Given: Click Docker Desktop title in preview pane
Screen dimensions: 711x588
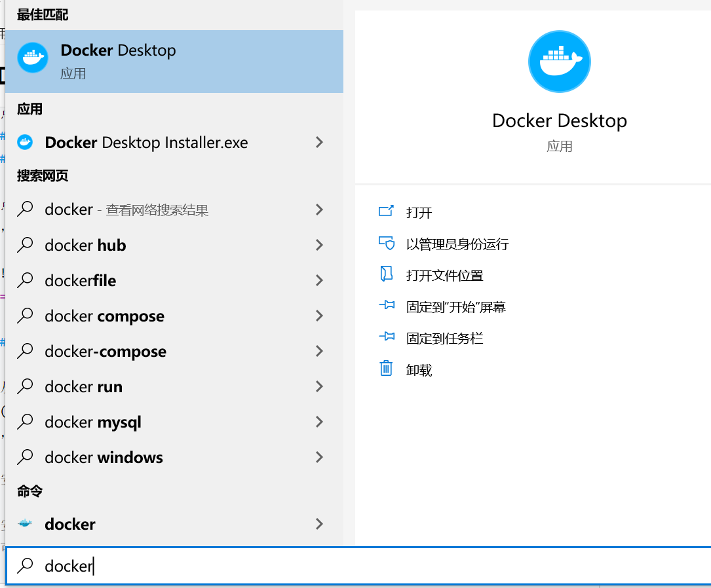Looking at the screenshot, I should (x=560, y=120).
